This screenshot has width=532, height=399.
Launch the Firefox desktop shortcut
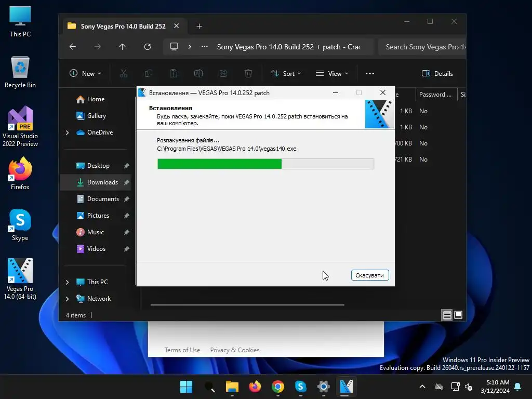(20, 174)
